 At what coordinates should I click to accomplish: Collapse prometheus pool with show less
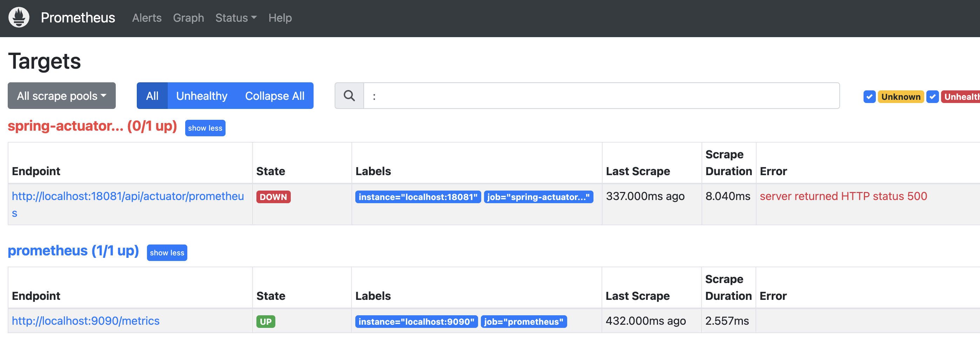pos(167,253)
